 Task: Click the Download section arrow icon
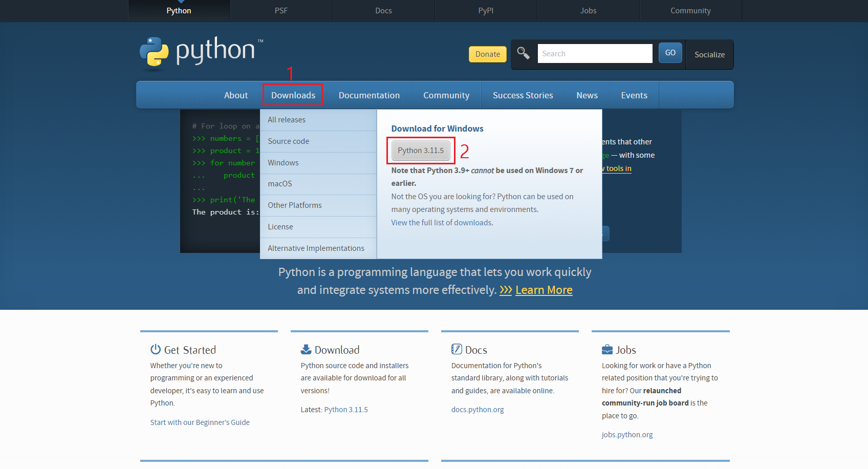(x=306, y=349)
